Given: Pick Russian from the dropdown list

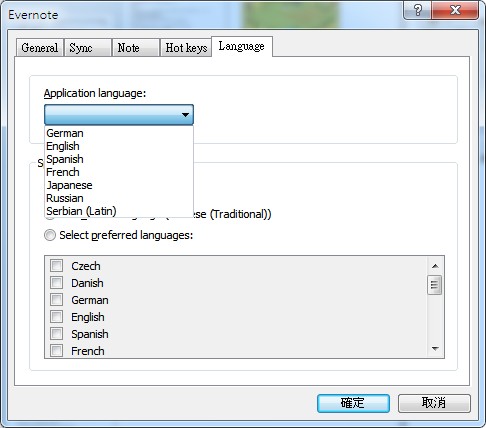Looking at the screenshot, I should 119,198.
